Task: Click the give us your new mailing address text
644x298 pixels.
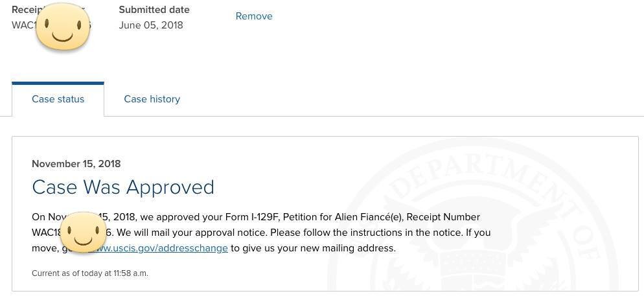Action: (x=319, y=248)
